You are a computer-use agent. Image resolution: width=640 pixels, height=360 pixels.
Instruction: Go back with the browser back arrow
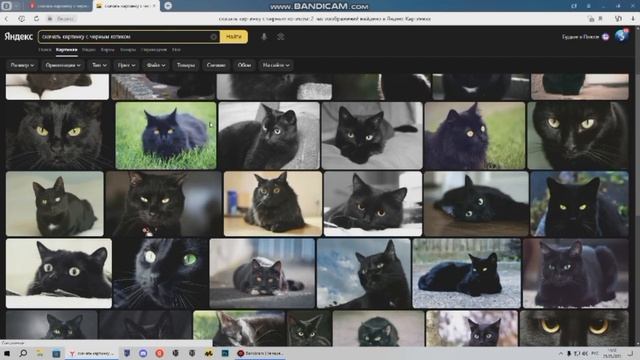pos(7,19)
